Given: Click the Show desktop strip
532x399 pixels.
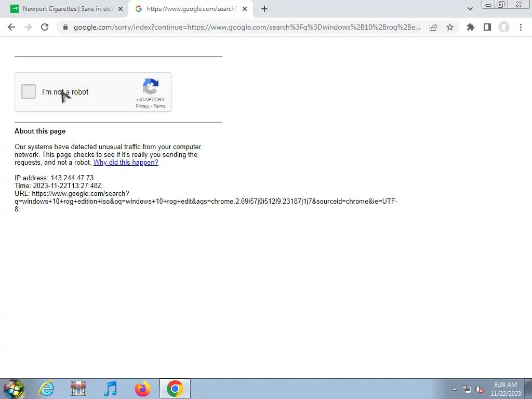Looking at the screenshot, I should click(x=528, y=389).
